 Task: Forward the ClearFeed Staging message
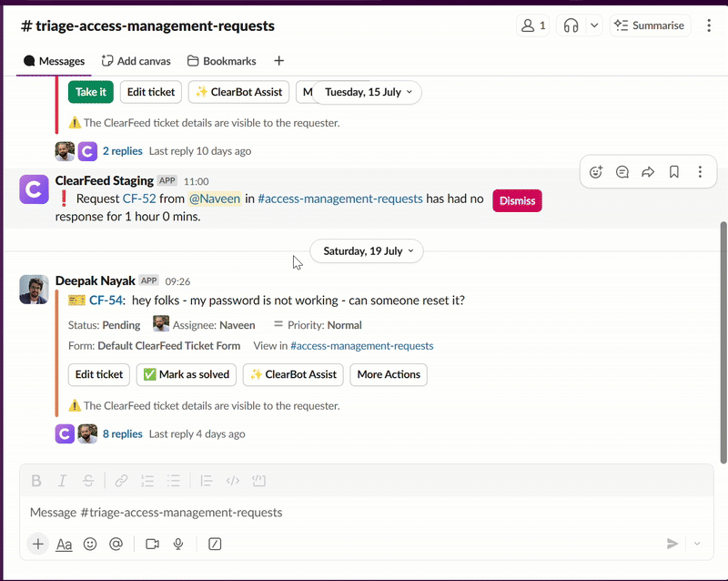(x=648, y=171)
